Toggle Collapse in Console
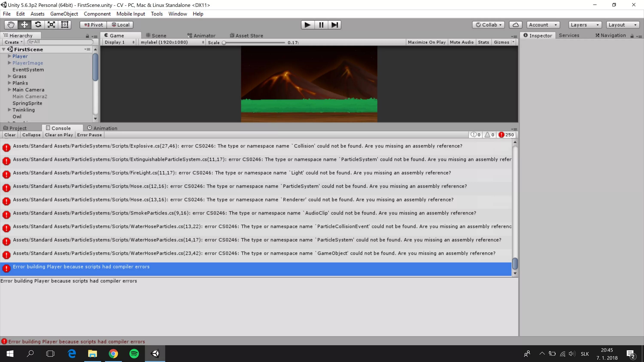This screenshot has height=362, width=644. (31, 135)
